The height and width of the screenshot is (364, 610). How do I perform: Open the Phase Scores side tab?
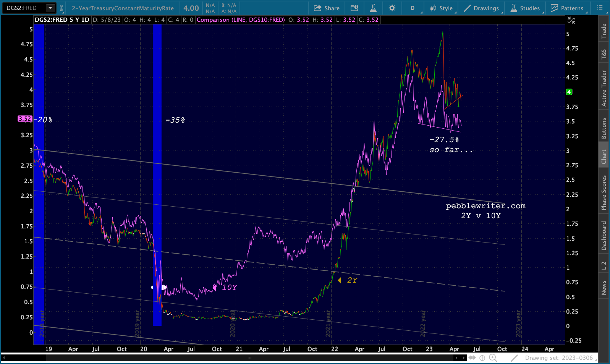(604, 193)
